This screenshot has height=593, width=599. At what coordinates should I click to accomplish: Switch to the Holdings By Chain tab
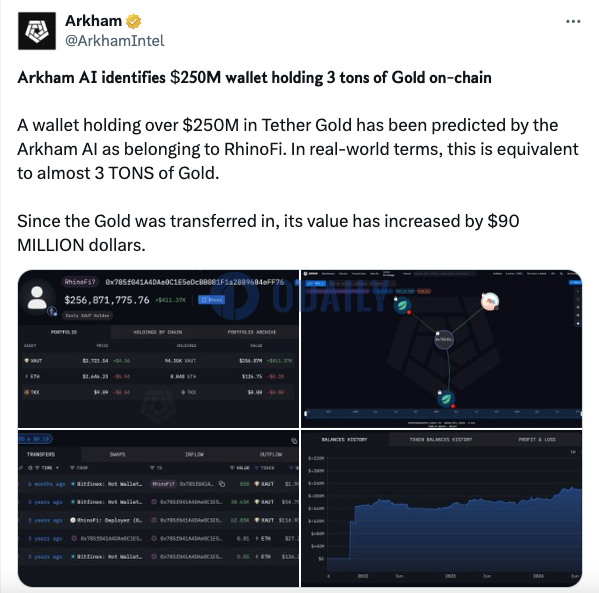[157, 332]
